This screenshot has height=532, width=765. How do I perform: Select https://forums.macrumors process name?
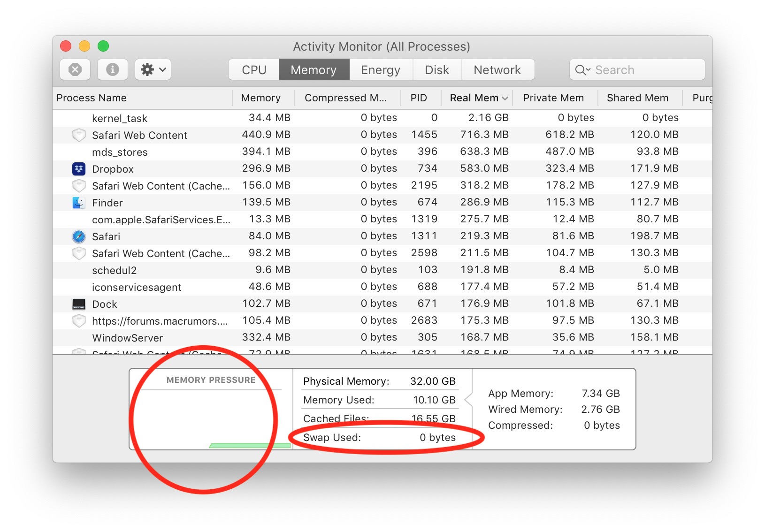tap(160, 321)
